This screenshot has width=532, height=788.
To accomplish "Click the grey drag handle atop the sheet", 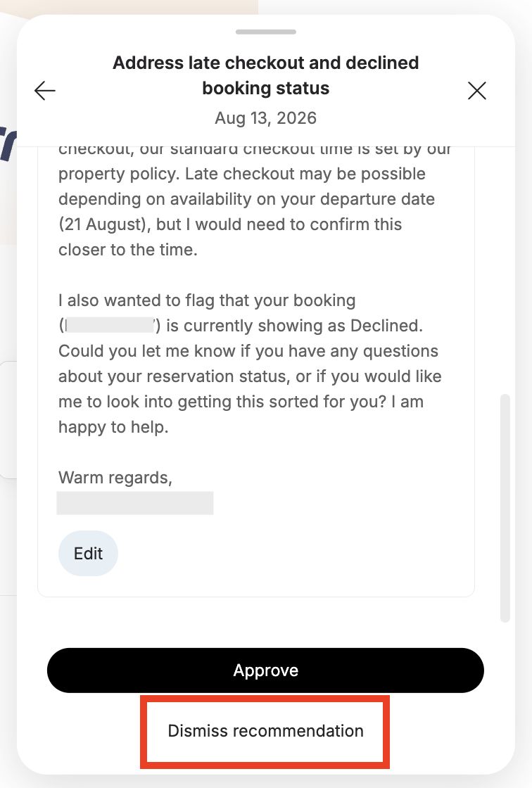I will click(x=265, y=32).
